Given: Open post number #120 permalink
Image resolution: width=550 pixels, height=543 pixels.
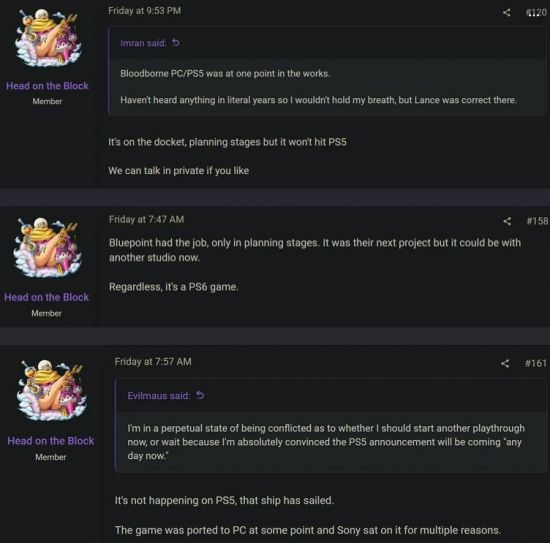Looking at the screenshot, I should click(536, 13).
